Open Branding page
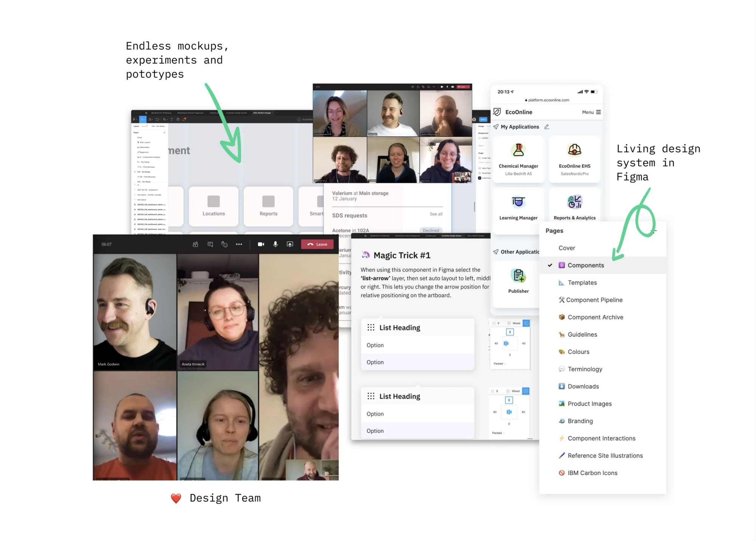 (x=603, y=421)
